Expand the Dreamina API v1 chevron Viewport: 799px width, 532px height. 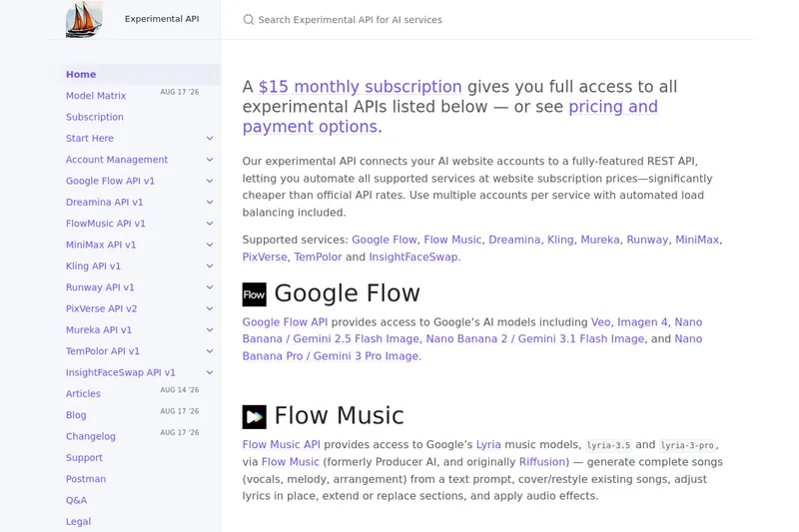click(210, 202)
